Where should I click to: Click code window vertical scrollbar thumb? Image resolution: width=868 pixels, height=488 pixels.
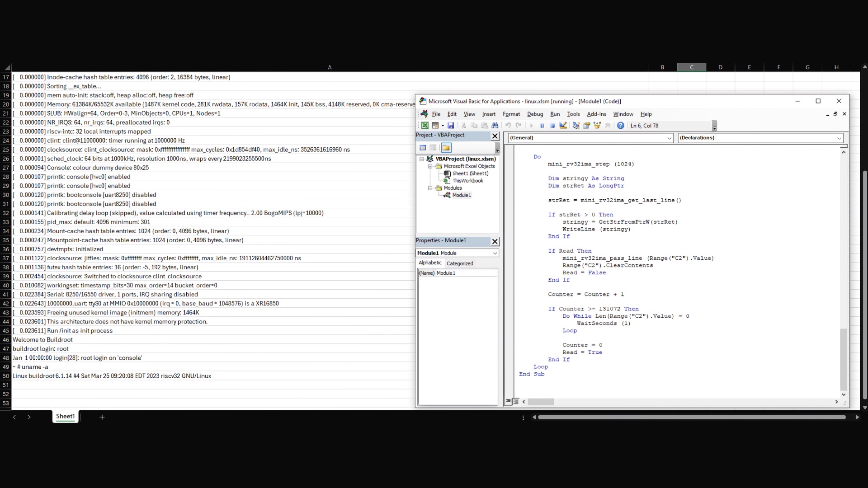coord(844,360)
